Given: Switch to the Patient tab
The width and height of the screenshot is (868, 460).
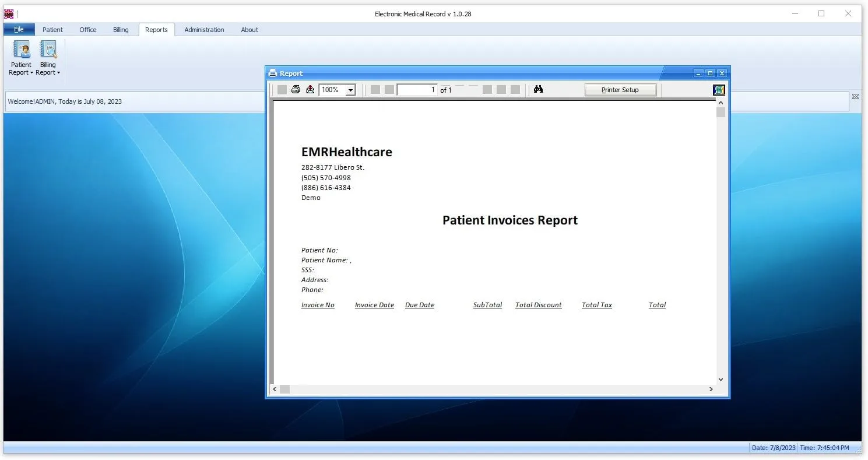Looking at the screenshot, I should [x=52, y=29].
